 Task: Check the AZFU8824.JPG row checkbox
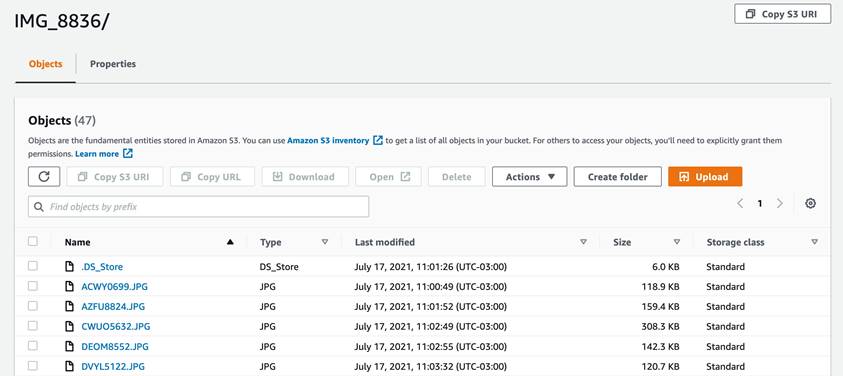[33, 306]
